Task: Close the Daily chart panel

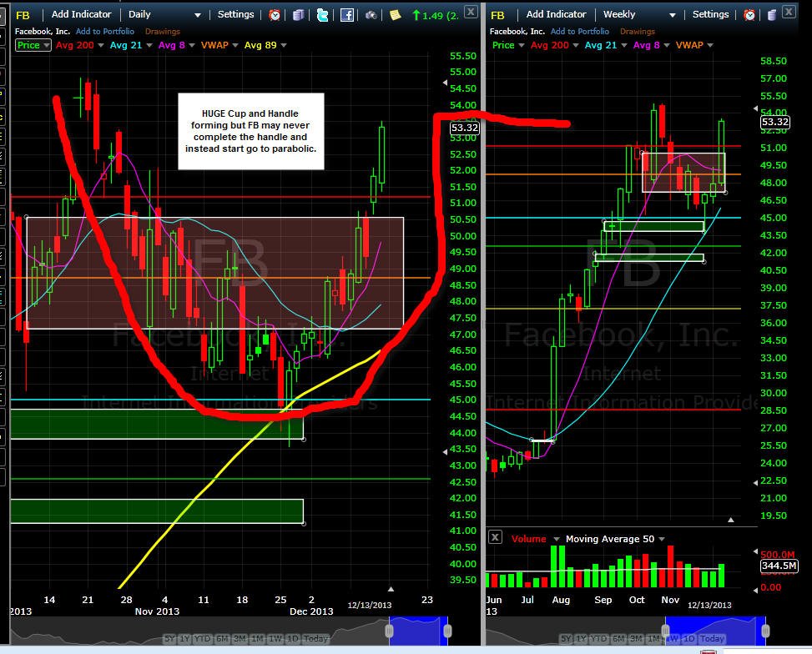Action: click(470, 12)
